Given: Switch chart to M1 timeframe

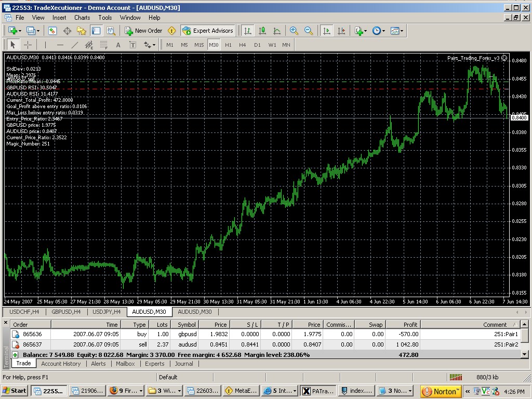Looking at the screenshot, I should [170, 45].
